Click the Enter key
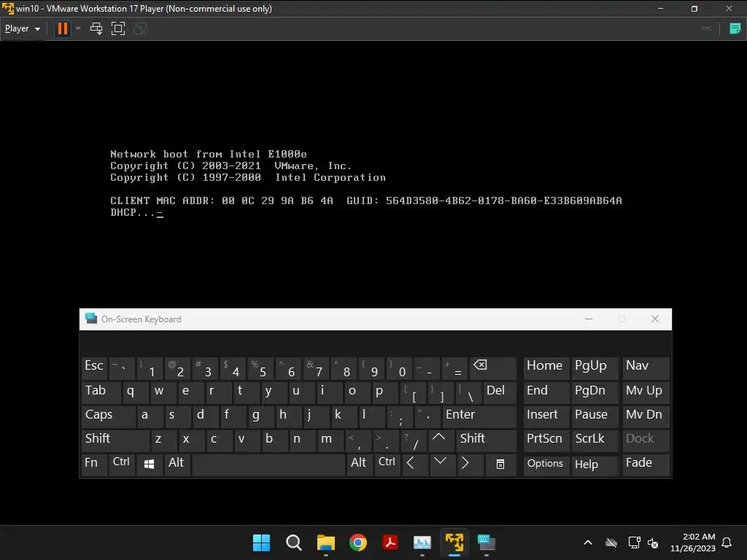 [x=479, y=416]
